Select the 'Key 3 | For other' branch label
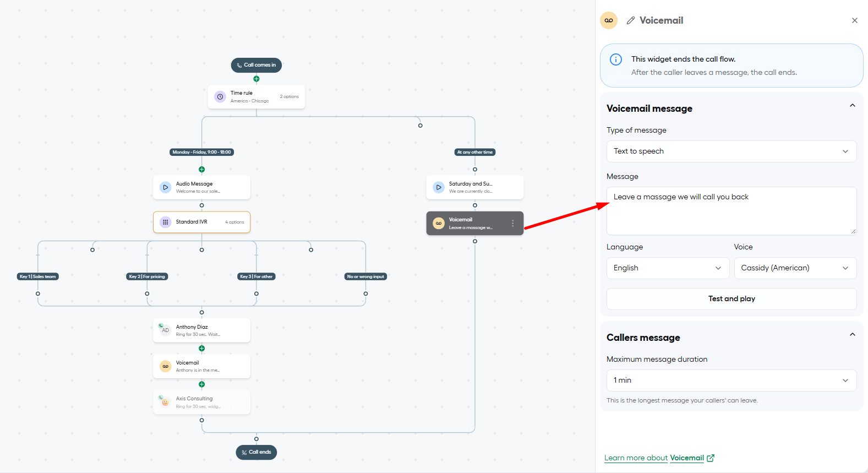 coord(256,276)
